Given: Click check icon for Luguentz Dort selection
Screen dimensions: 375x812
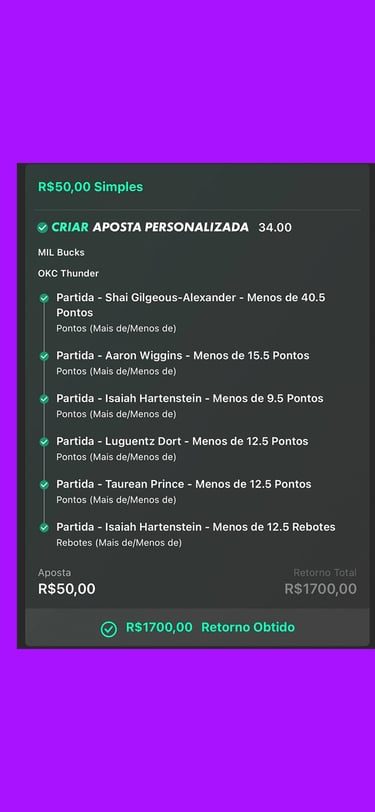Looking at the screenshot, I should 45,442.
